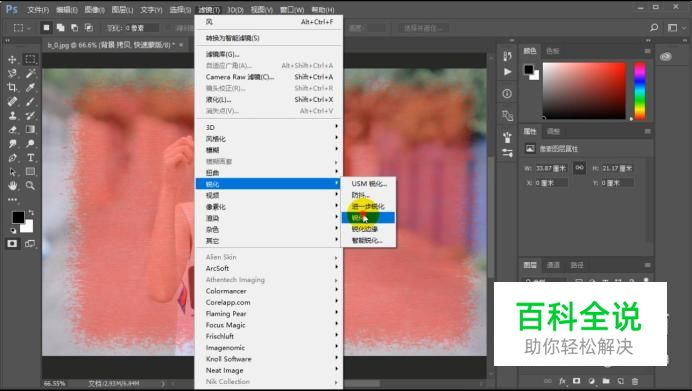
Task: Switch to the 色板 tab
Action: (553, 51)
